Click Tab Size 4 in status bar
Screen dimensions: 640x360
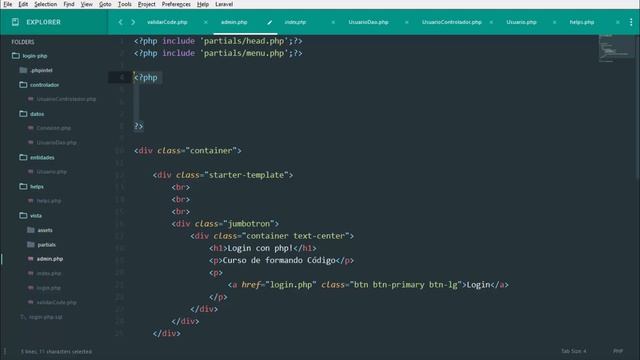(x=573, y=351)
